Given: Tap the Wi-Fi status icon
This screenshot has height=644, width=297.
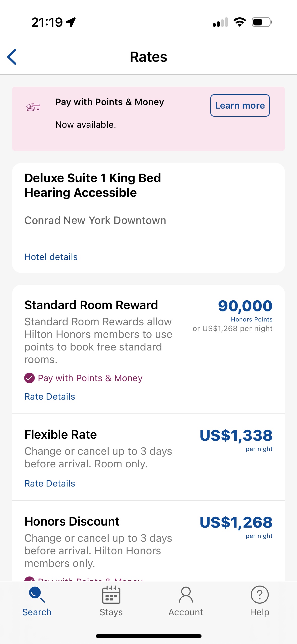Looking at the screenshot, I should 240,22.
